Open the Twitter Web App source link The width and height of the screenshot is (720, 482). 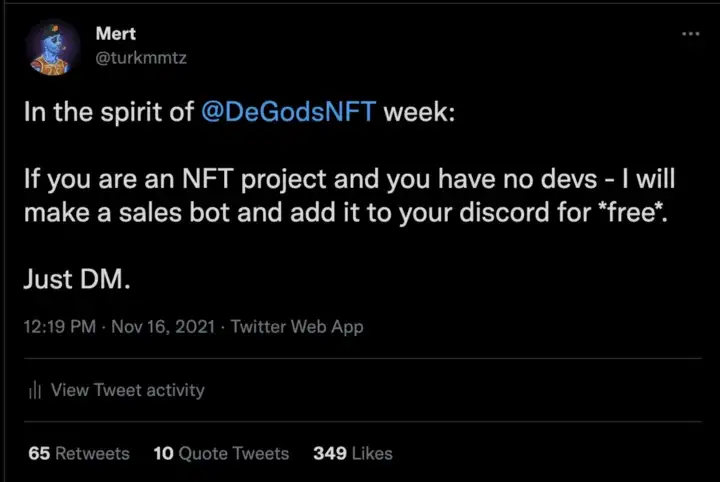tap(297, 327)
